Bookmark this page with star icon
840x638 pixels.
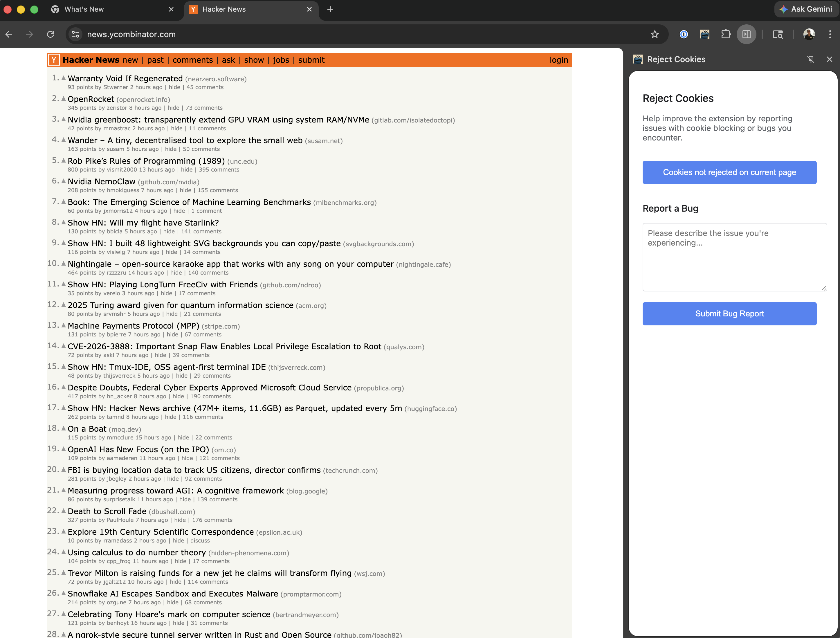(655, 34)
